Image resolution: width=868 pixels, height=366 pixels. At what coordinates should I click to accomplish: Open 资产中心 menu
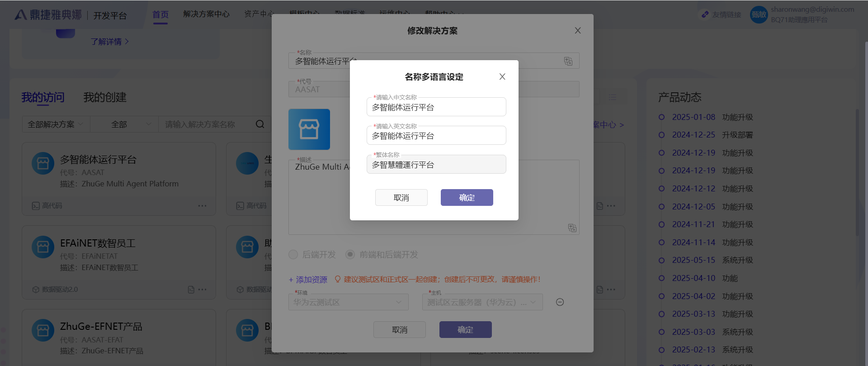[259, 14]
